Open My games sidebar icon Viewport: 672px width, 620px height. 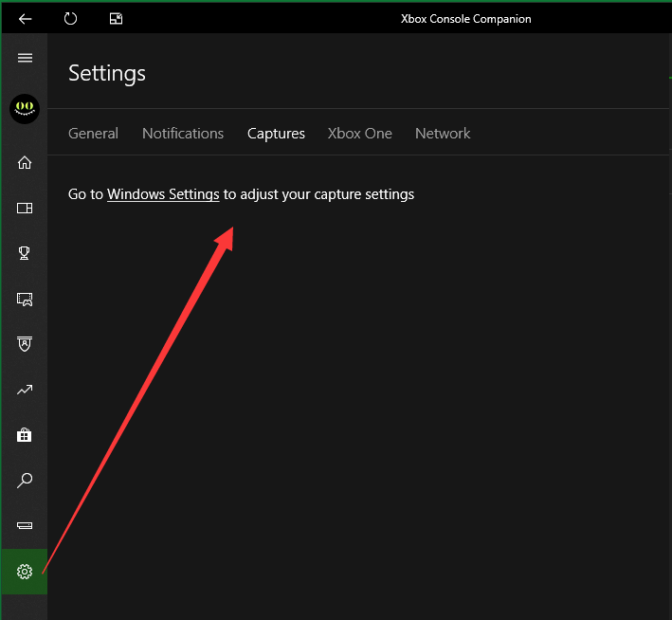click(25, 209)
